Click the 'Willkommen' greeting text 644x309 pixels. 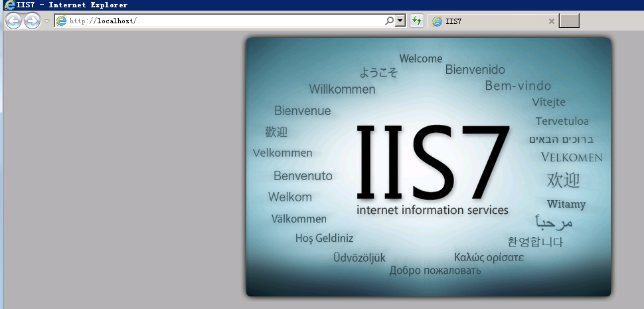[342, 89]
